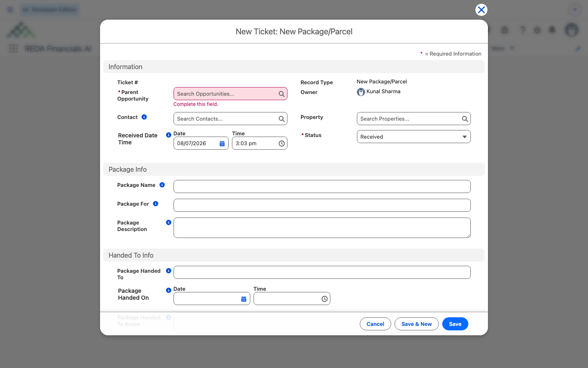
Task: Open the Received Date calendar picker icon
Action: [x=222, y=144]
